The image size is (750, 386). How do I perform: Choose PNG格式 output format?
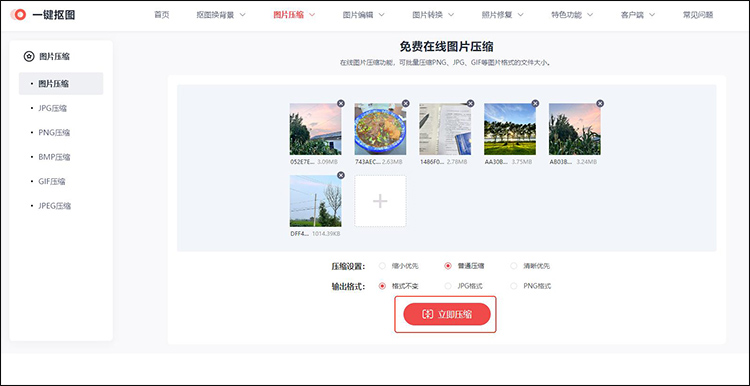[x=513, y=286]
